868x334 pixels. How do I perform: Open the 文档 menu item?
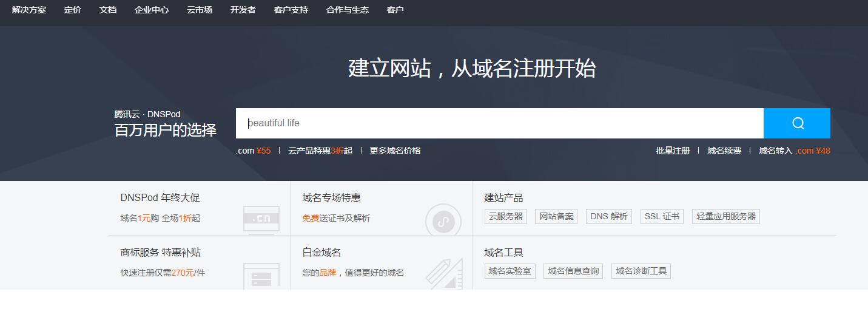[108, 10]
